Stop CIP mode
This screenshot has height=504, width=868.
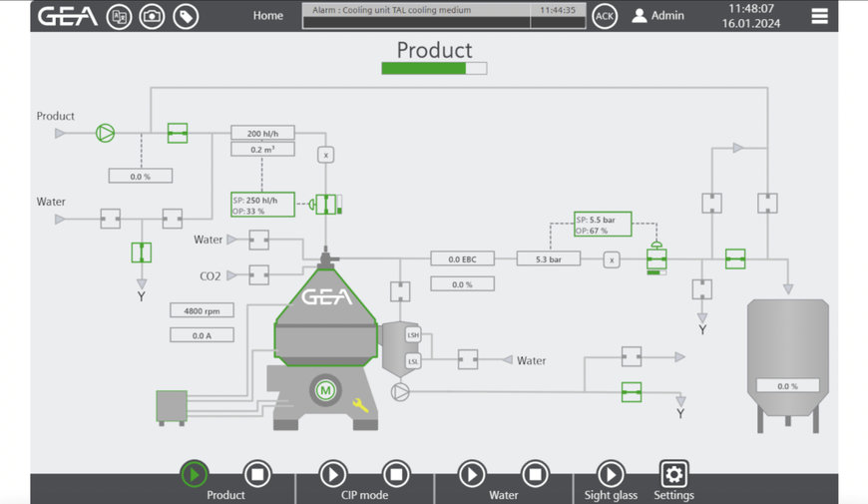[396, 474]
